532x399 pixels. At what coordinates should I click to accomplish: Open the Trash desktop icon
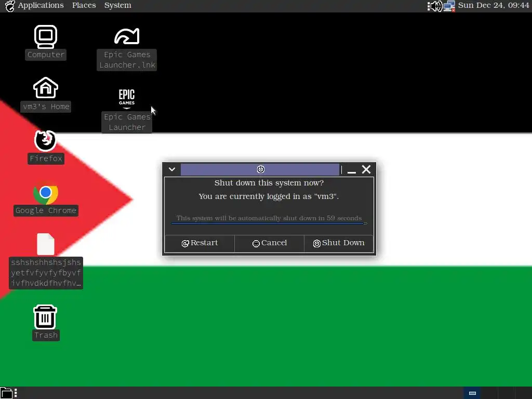(x=46, y=317)
